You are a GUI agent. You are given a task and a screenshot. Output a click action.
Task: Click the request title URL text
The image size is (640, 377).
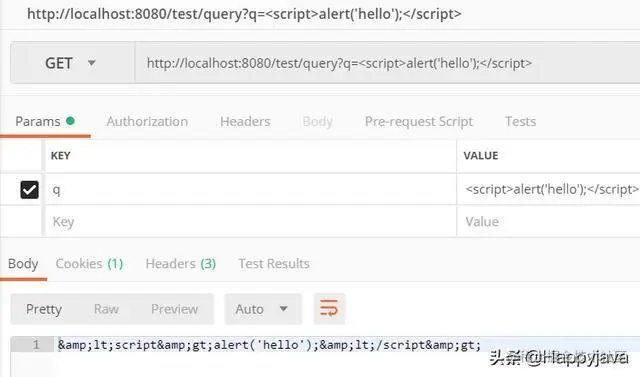(x=244, y=14)
